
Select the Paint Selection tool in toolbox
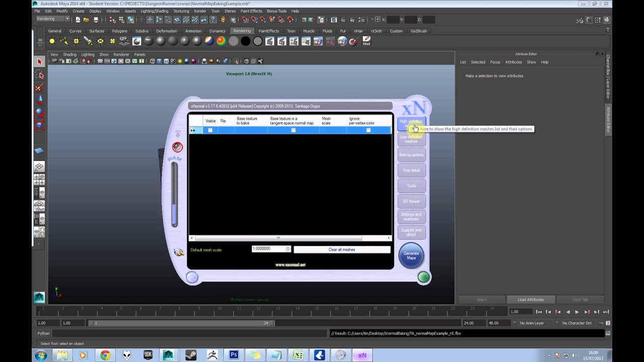39,87
